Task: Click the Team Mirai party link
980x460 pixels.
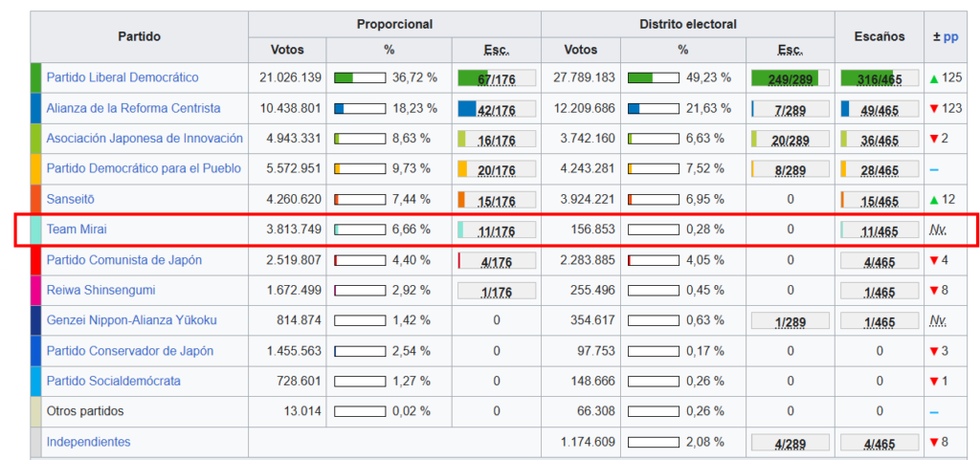Action: click(77, 230)
